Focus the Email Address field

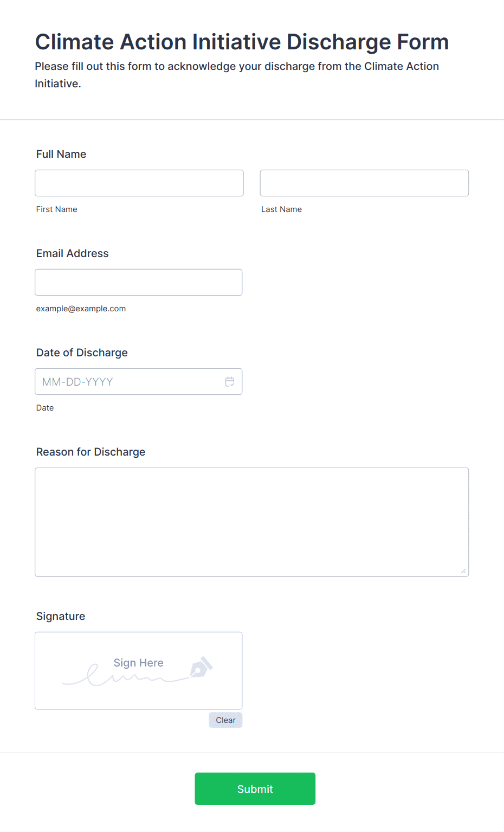[139, 282]
